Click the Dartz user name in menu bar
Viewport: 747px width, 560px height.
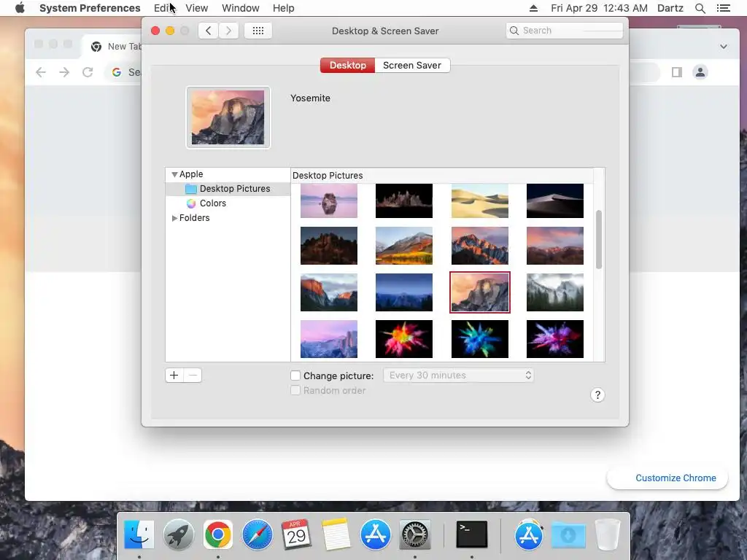tap(670, 8)
